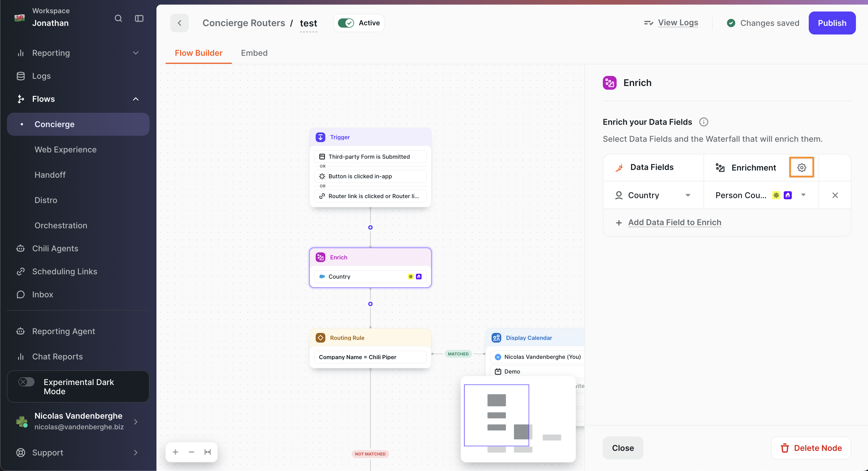Click Add Data Field to Enrich link

click(x=675, y=222)
